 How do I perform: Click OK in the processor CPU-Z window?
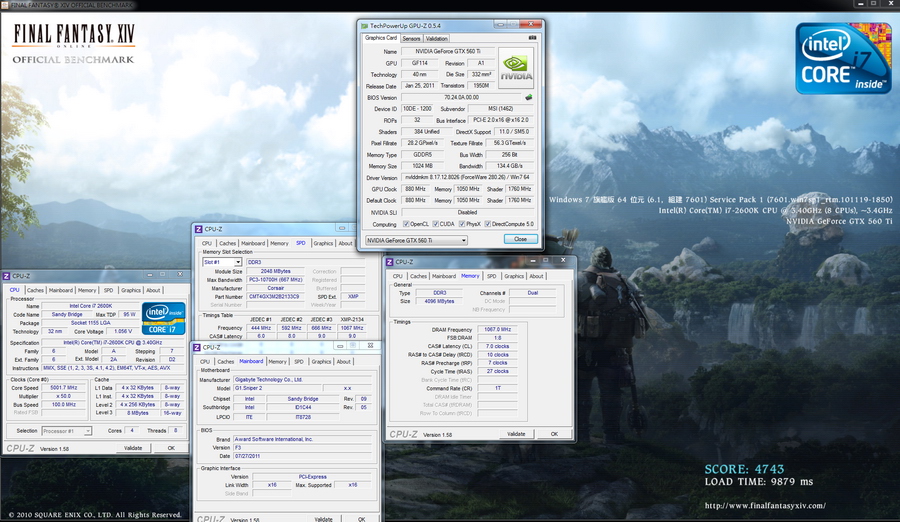pos(171,448)
